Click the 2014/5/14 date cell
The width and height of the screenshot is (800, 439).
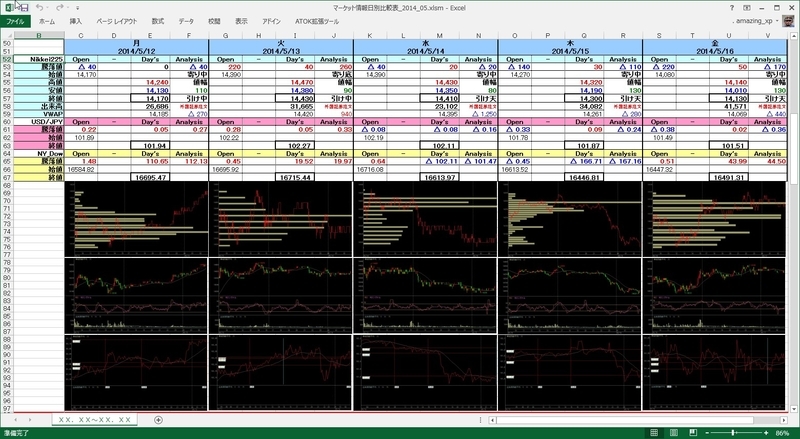(426, 52)
